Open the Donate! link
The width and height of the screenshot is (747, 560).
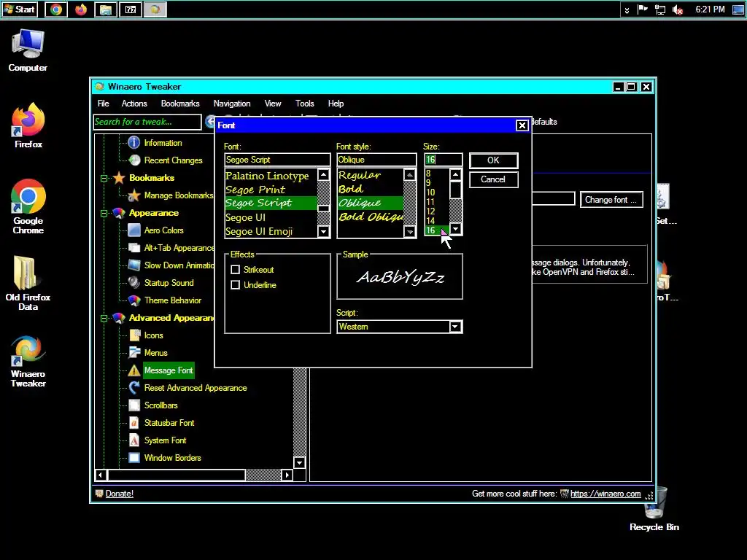coord(119,494)
